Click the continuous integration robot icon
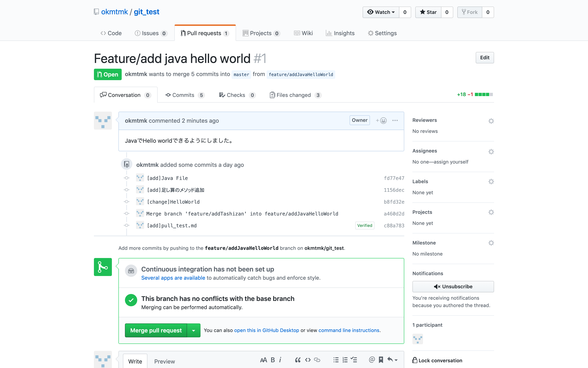Image resolution: width=588 pixels, height=368 pixels. coord(131,271)
